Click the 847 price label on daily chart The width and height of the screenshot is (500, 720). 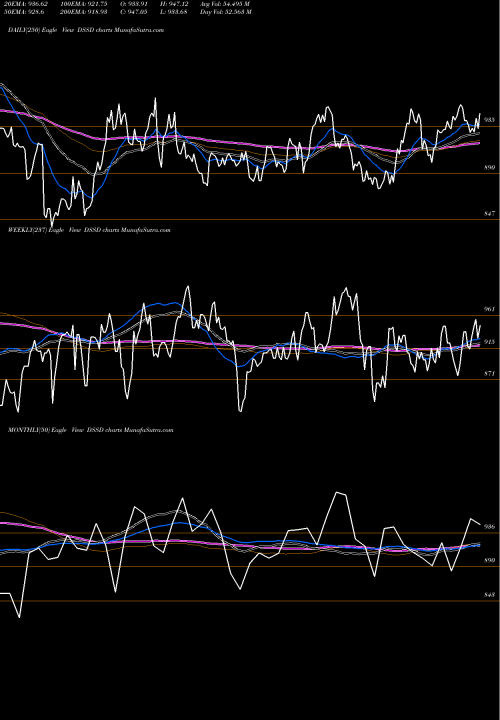point(489,214)
